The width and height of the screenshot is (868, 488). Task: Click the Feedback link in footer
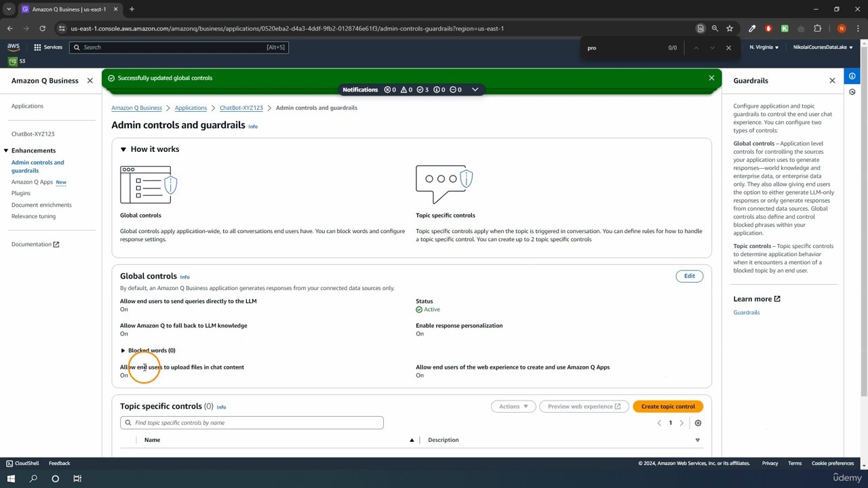[x=59, y=463]
